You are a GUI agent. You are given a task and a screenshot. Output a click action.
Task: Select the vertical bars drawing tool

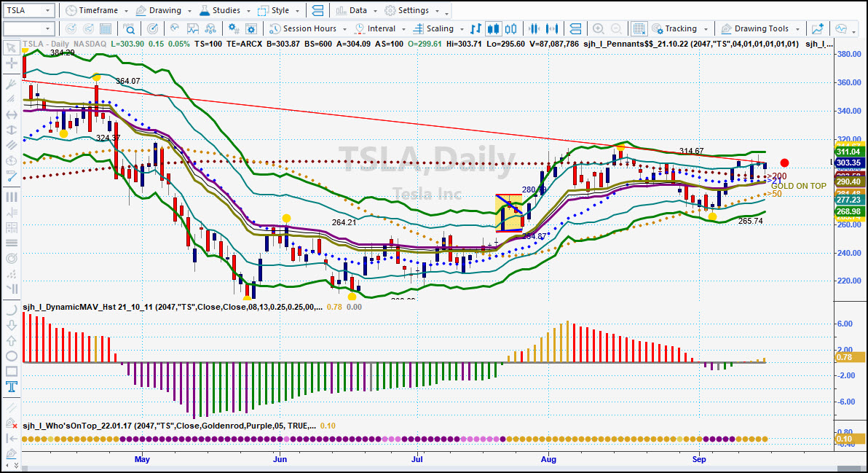pos(10,198)
